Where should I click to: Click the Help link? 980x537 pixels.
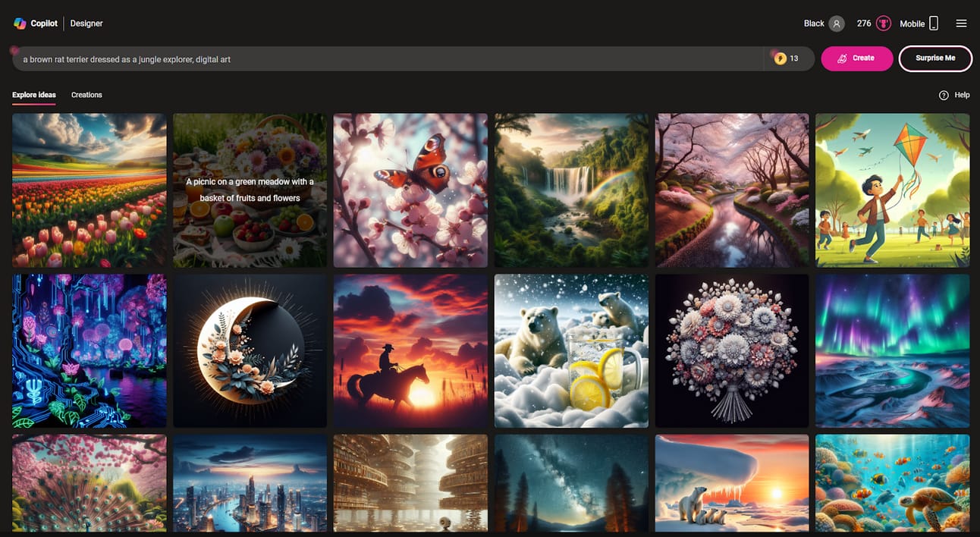(x=962, y=95)
